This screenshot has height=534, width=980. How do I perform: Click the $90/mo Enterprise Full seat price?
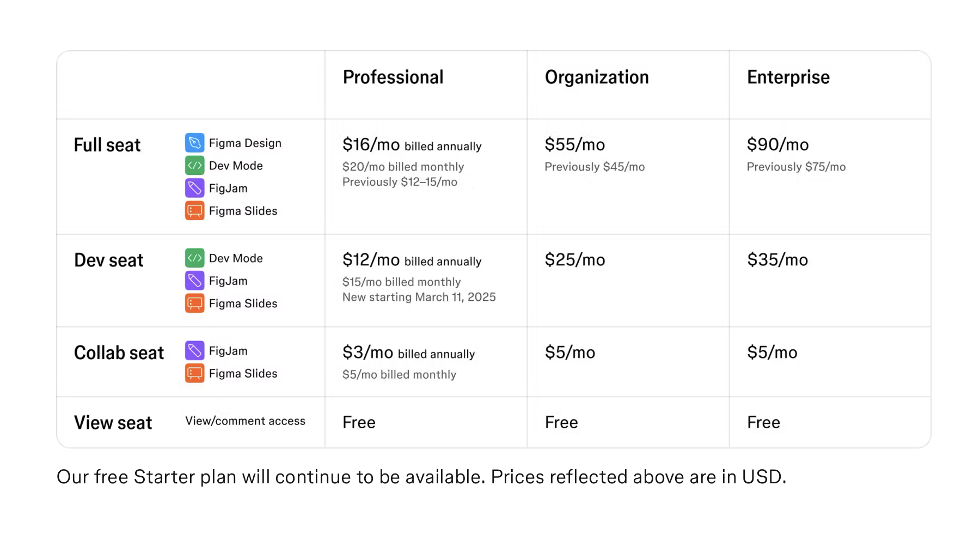coord(777,145)
